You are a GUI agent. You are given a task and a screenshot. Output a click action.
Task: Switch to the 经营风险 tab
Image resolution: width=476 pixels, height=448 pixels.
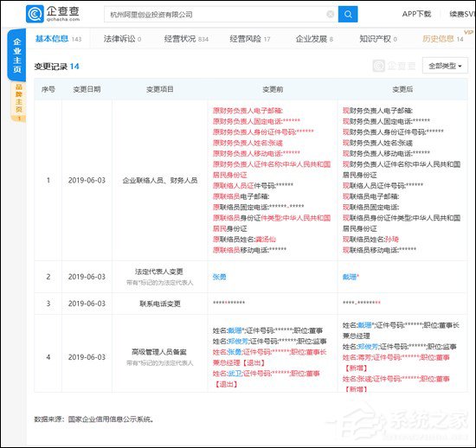tap(249, 39)
